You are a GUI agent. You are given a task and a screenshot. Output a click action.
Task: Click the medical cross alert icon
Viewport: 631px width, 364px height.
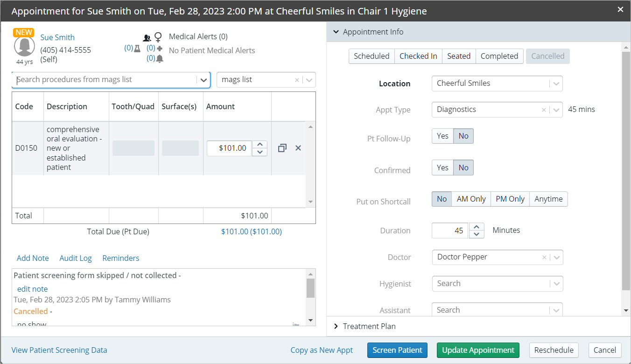point(160,48)
